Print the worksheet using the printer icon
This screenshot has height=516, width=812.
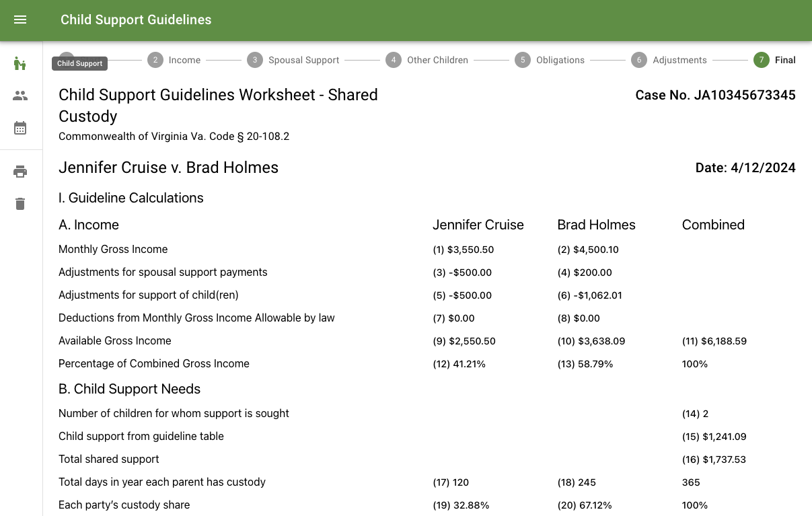click(x=20, y=172)
